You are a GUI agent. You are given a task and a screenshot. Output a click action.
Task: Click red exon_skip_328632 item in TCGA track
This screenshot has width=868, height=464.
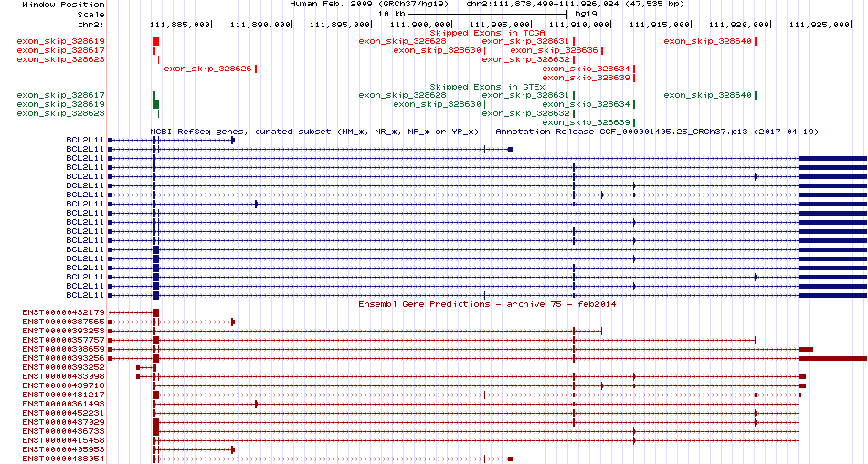pyautogui.click(x=528, y=59)
